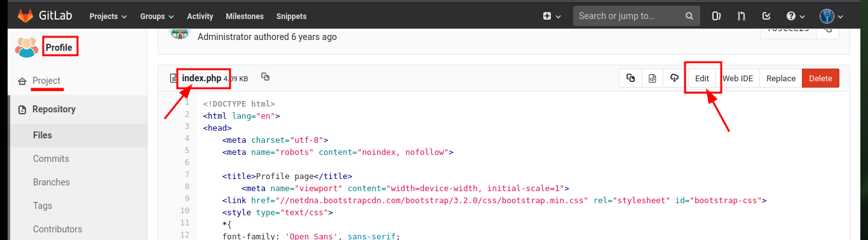This screenshot has height=240, width=868.
Task: Open the to-do list checkmark icon
Action: point(766,16)
